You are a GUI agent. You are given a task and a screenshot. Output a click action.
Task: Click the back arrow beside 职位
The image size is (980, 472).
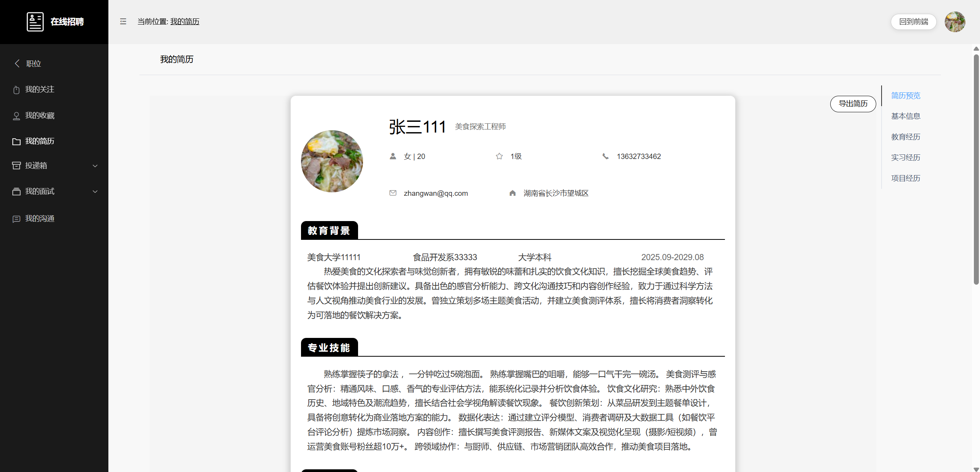17,63
